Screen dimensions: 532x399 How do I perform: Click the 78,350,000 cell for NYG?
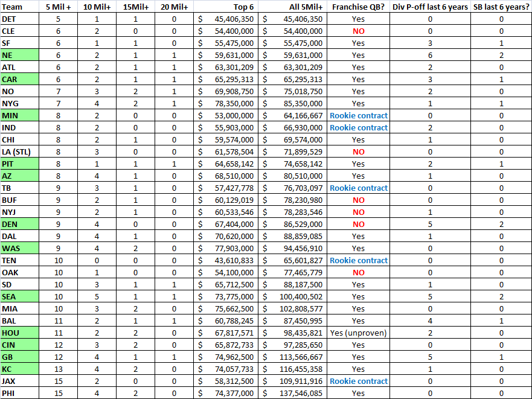tap(226, 103)
